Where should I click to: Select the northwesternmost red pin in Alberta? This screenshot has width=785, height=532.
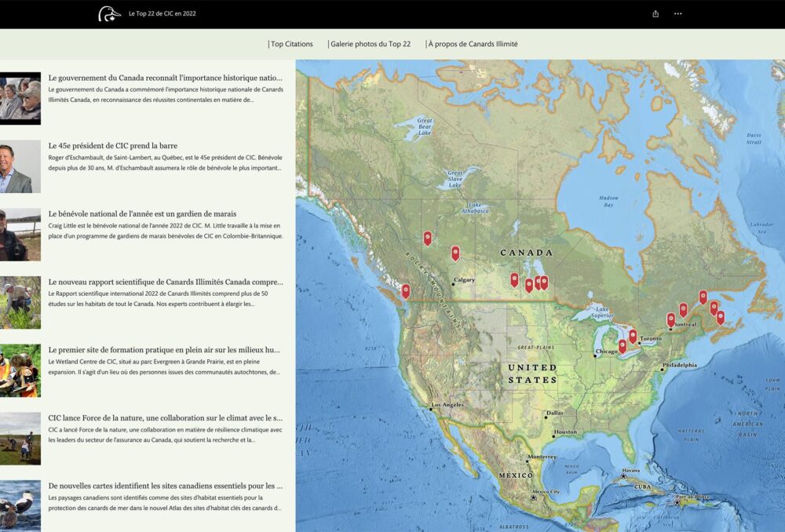coord(428,239)
